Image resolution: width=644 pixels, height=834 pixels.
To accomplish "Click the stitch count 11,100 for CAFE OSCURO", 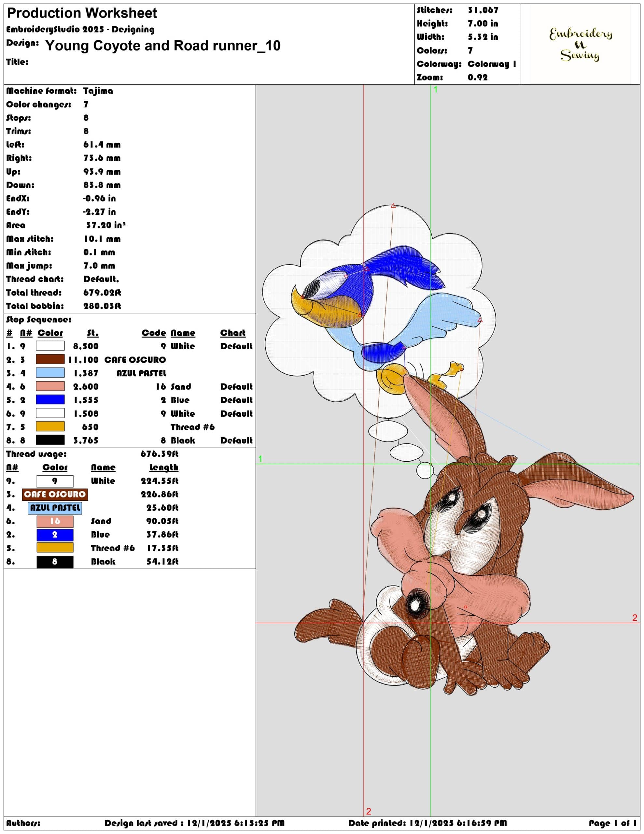I will (84, 360).
